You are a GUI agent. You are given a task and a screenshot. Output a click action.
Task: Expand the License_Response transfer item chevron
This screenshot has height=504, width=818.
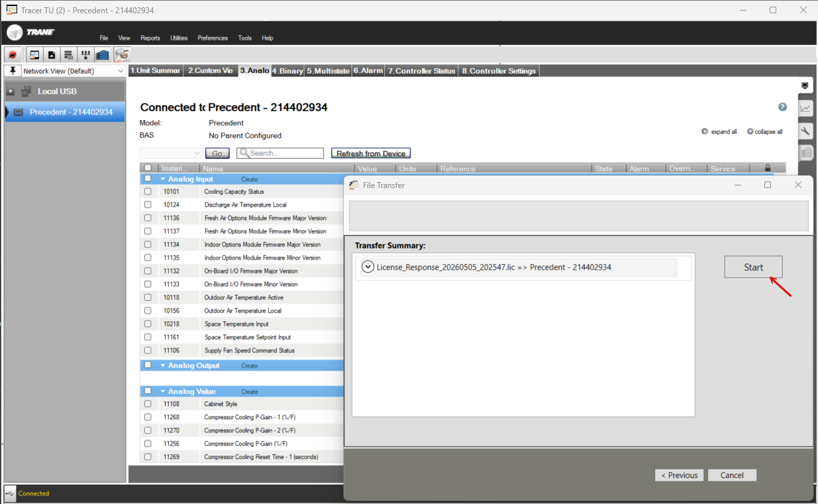(368, 267)
